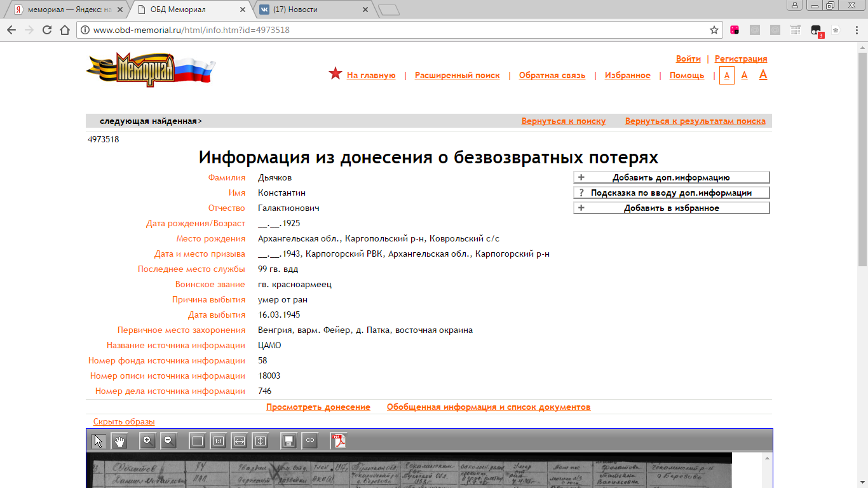868x488 pixels.
Task: Save the image with the floppy icon
Action: click(288, 441)
